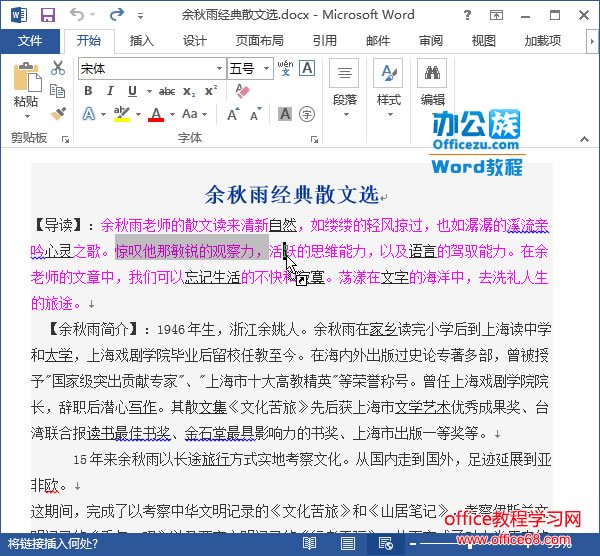Copy selection with the copy icon
Screen dimensions: 600x556
58,91
